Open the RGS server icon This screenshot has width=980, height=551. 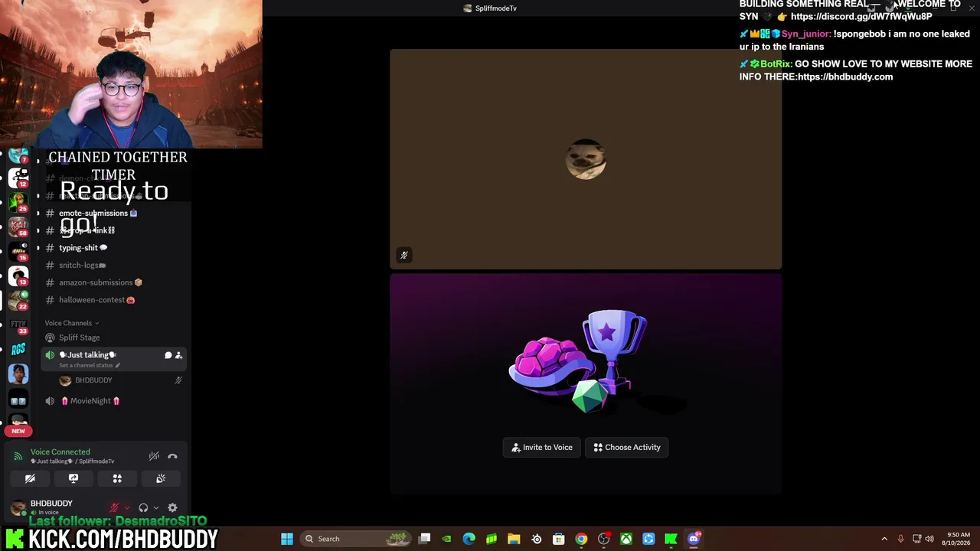click(x=18, y=350)
